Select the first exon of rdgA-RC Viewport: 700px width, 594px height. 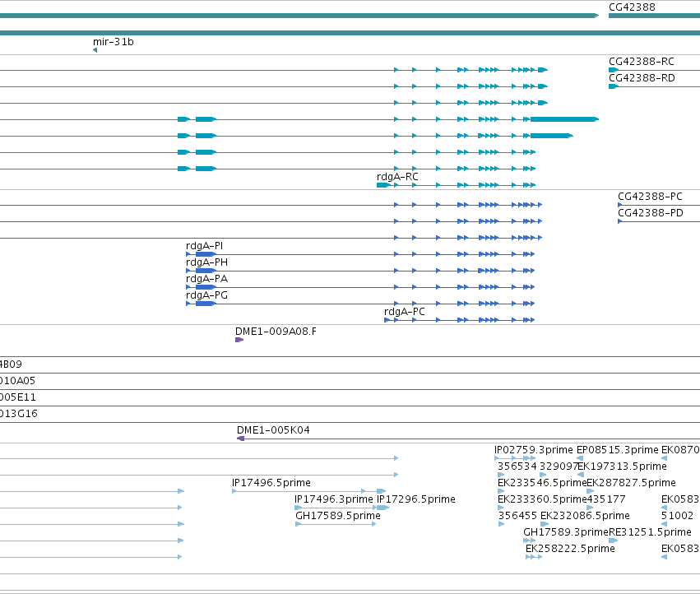383,185
